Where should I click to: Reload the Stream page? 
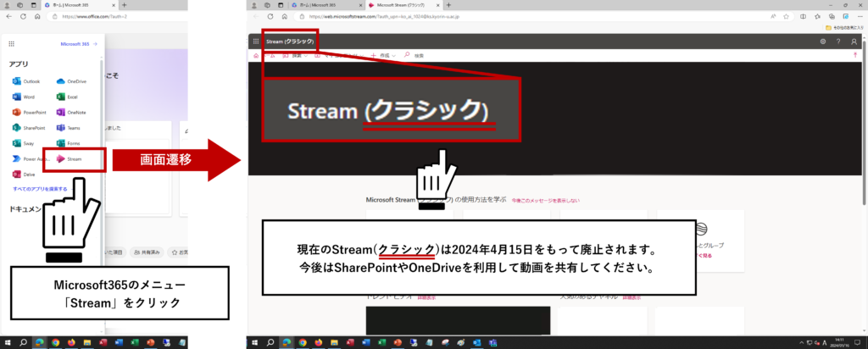pos(272,17)
